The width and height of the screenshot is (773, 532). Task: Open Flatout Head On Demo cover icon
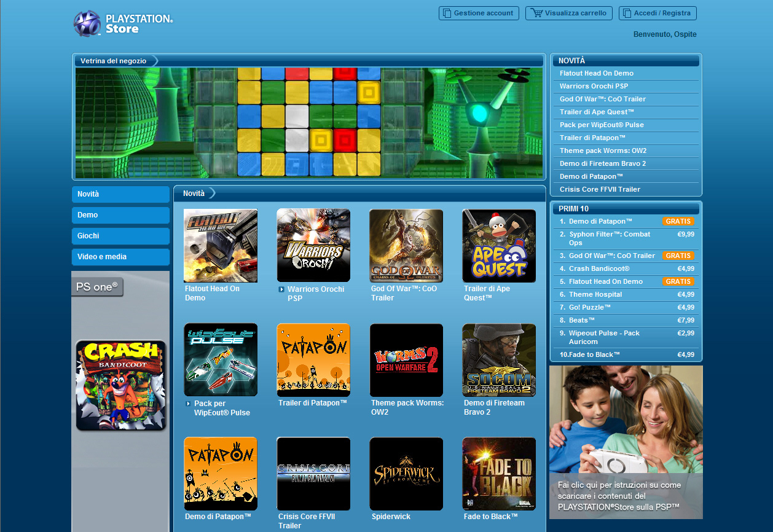tap(221, 246)
